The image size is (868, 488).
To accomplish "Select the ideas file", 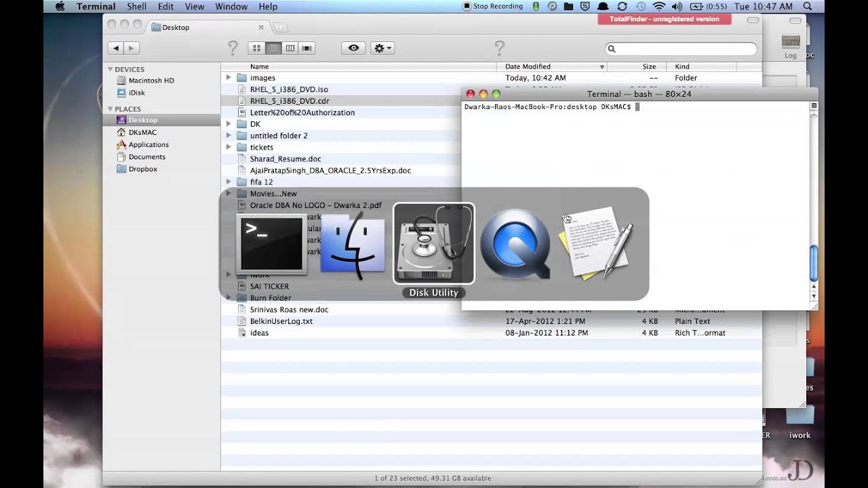I will coord(259,333).
